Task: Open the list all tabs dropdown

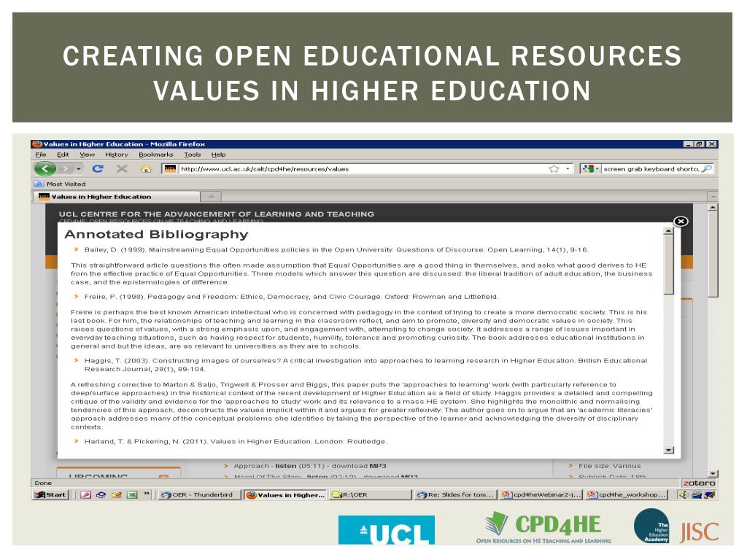Action: tap(713, 196)
